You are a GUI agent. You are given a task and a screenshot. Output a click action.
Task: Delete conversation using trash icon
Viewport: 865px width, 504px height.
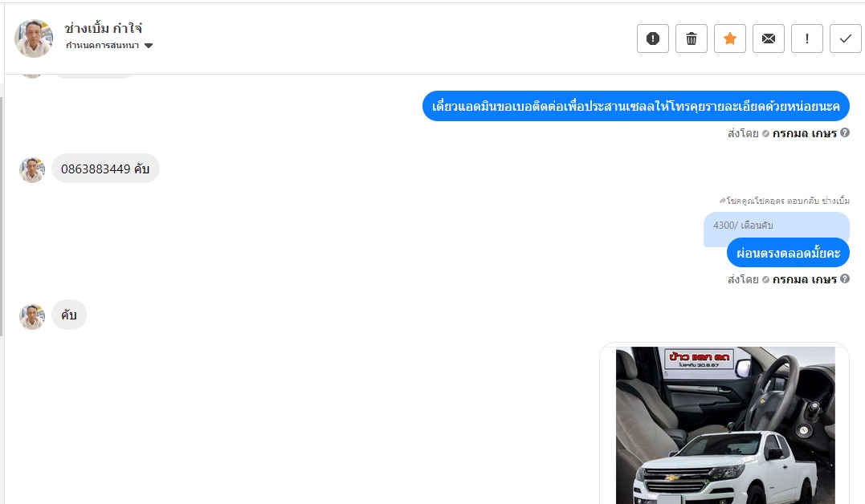[692, 39]
